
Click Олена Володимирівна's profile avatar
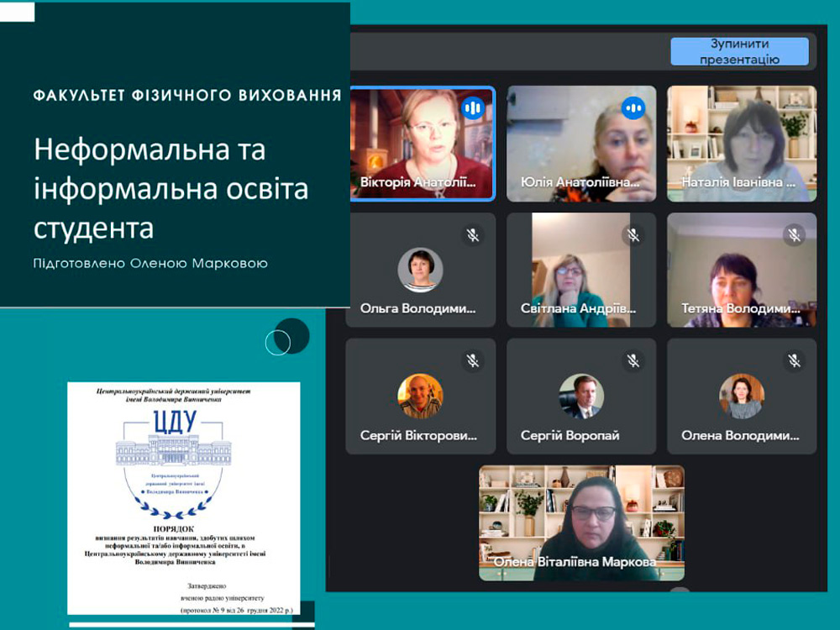[x=742, y=396]
